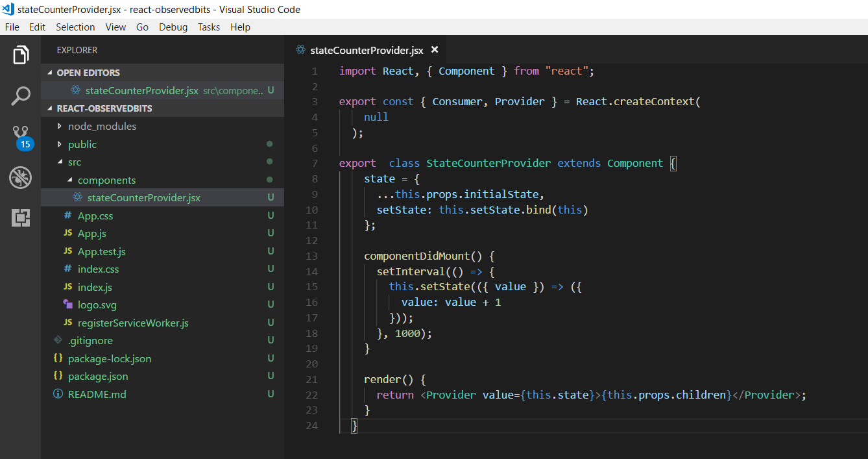Open the Debug view in activity bar
Viewport: 868px width, 459px height.
[x=21, y=177]
